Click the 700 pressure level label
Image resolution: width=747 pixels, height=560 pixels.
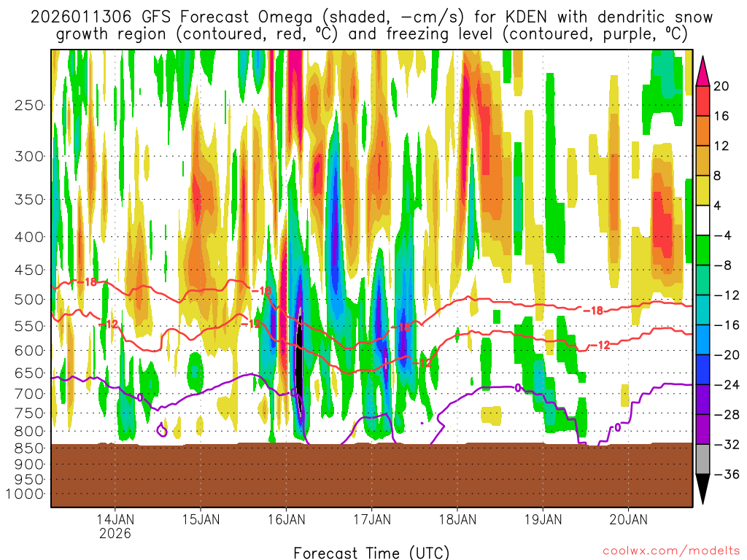click(29, 394)
